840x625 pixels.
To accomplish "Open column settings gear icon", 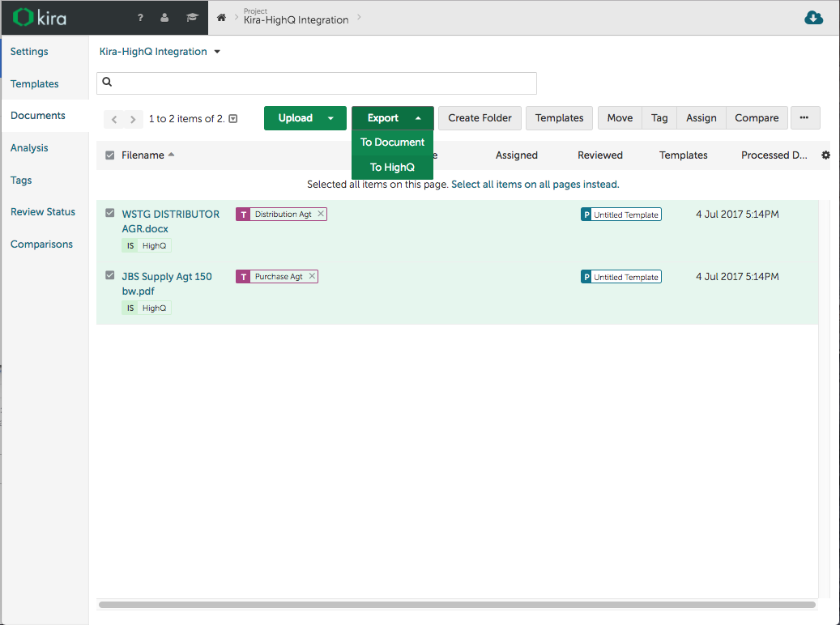I will pyautogui.click(x=825, y=155).
